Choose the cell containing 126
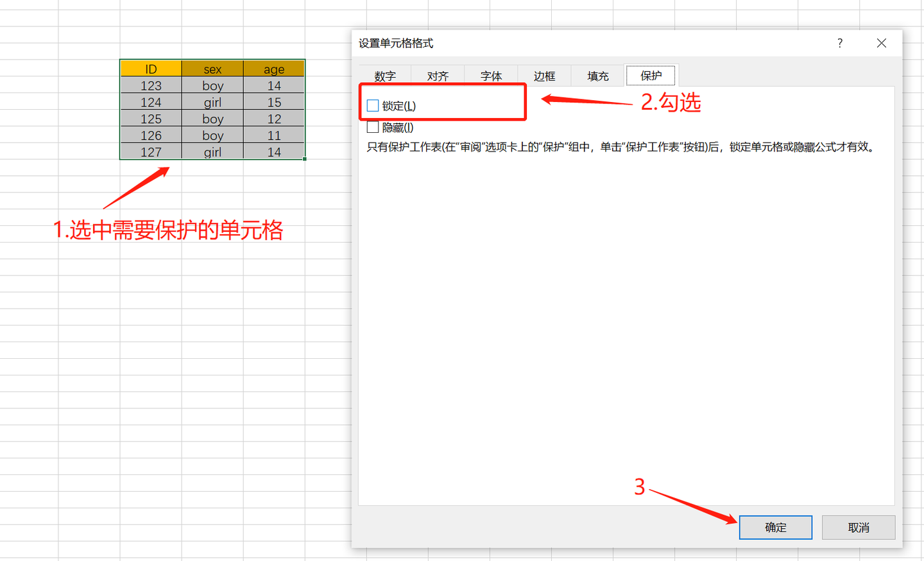The image size is (924, 561). pos(151,135)
